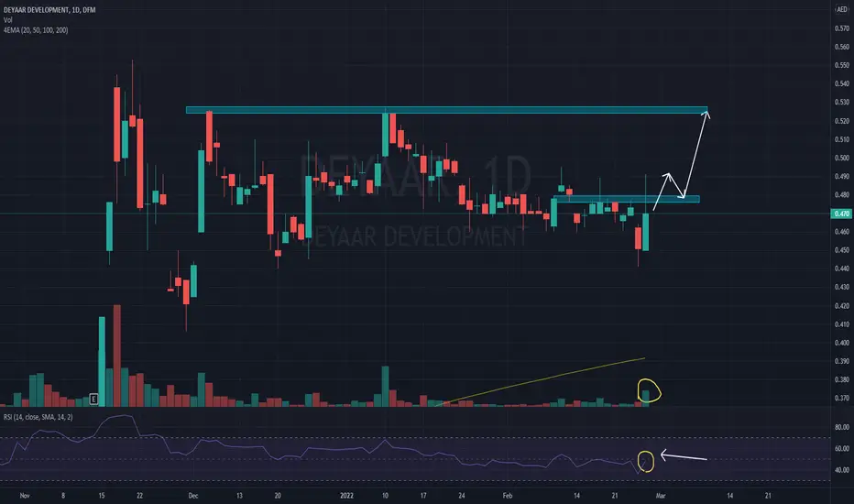
Task: Click price axis label 0.370
Action: coord(842,399)
